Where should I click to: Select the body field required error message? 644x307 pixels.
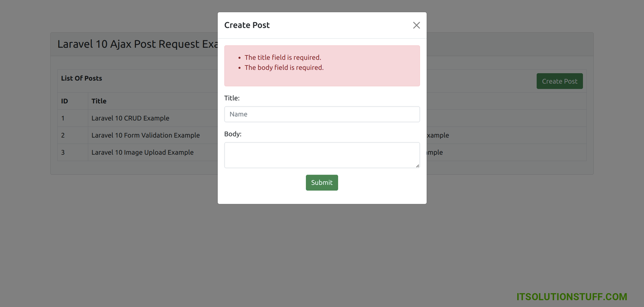pos(284,68)
